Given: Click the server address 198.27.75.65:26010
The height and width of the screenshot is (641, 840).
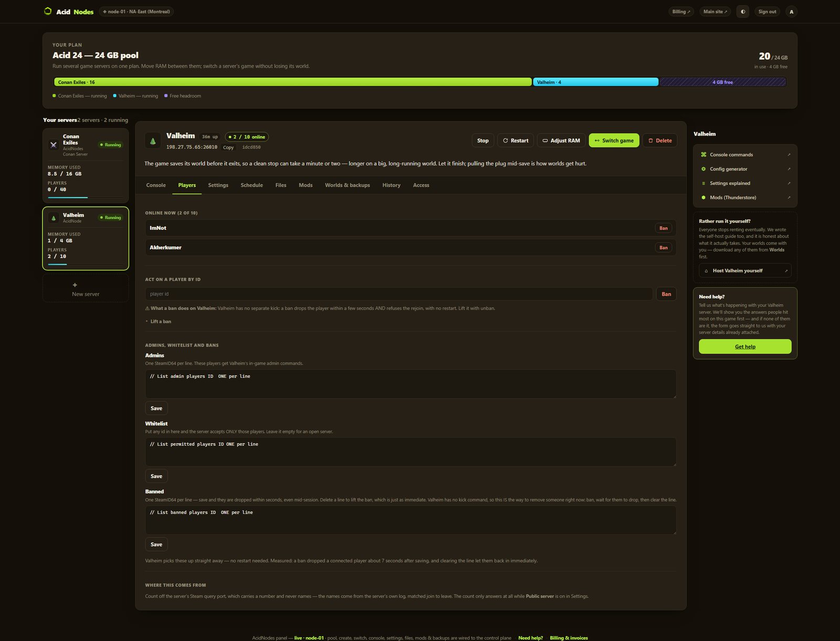Looking at the screenshot, I should click(x=192, y=148).
